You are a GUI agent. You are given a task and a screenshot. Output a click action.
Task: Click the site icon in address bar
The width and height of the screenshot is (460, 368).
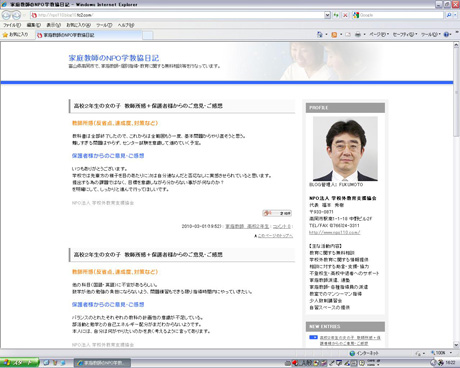[34, 15]
